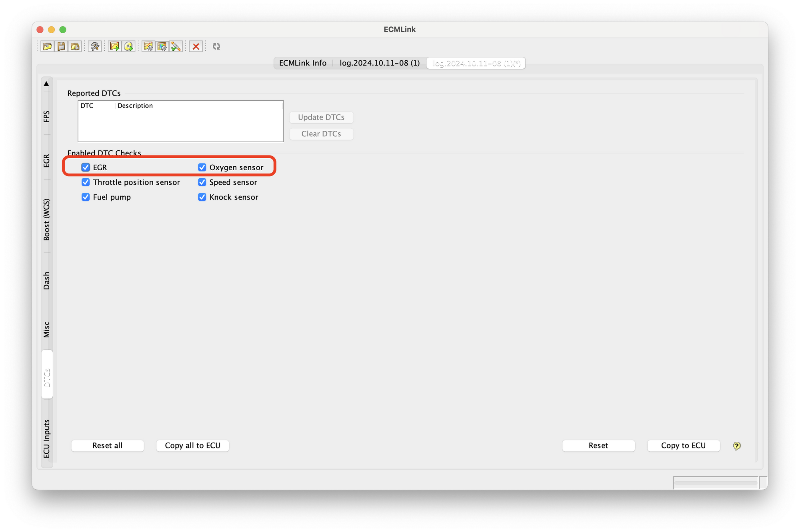Screen dimensions: 800x532
Task: Click the gray refresh arrows icon
Action: pos(216,46)
